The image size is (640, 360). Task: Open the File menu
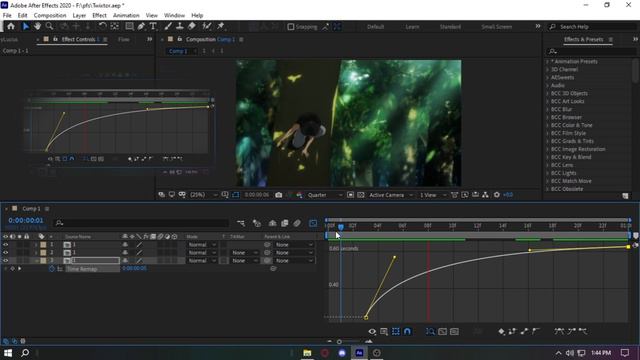[7, 15]
